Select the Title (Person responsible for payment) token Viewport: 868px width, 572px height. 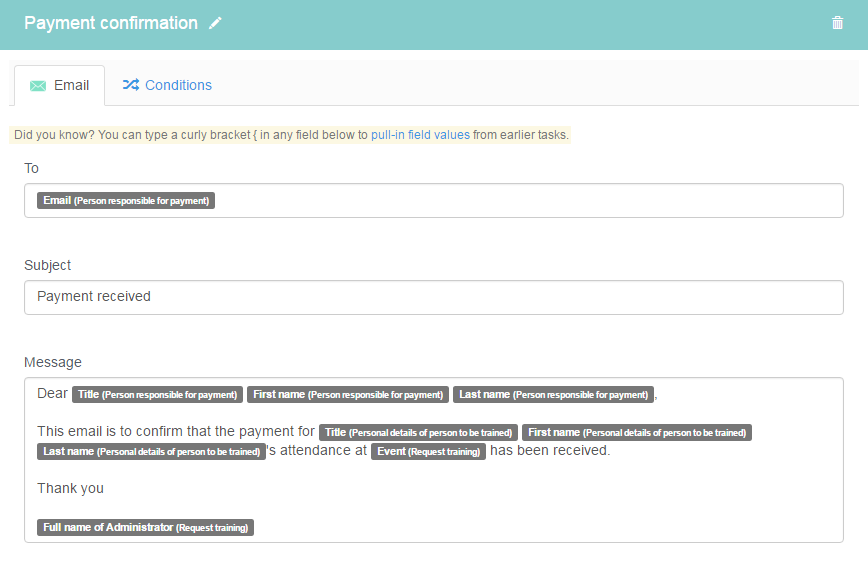click(157, 394)
